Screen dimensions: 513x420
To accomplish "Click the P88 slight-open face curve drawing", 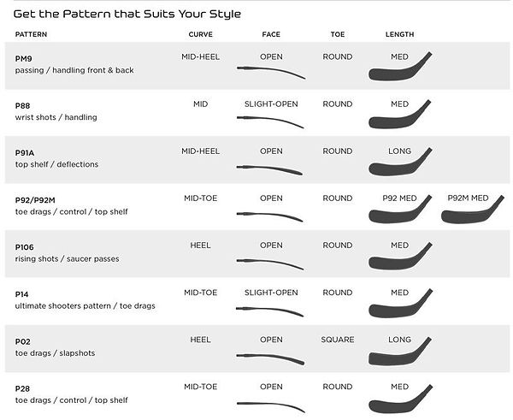I will [x=270, y=120].
